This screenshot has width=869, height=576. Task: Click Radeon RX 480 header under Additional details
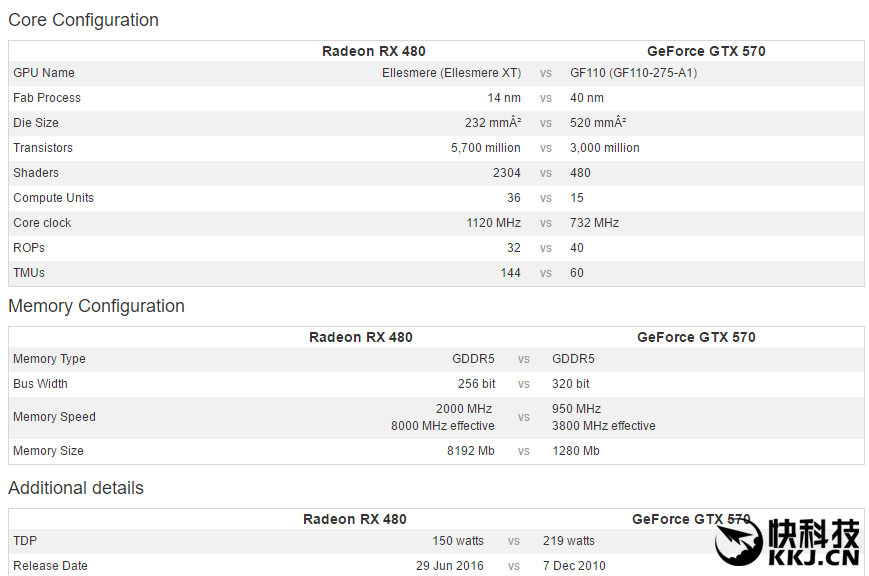pyautogui.click(x=355, y=519)
